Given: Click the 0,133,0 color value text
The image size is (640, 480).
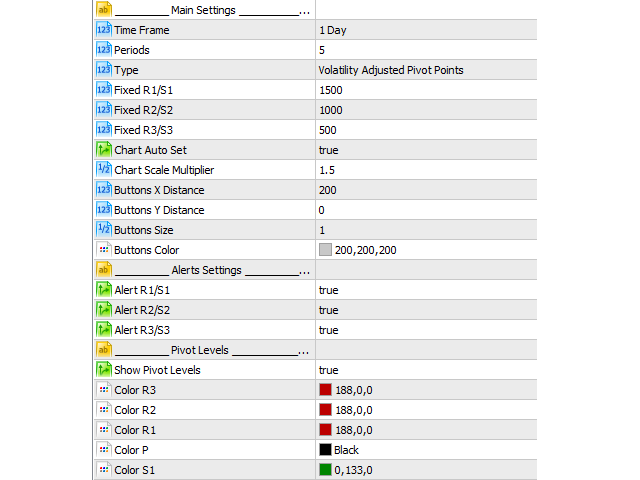Looking at the screenshot, I should [353, 470].
